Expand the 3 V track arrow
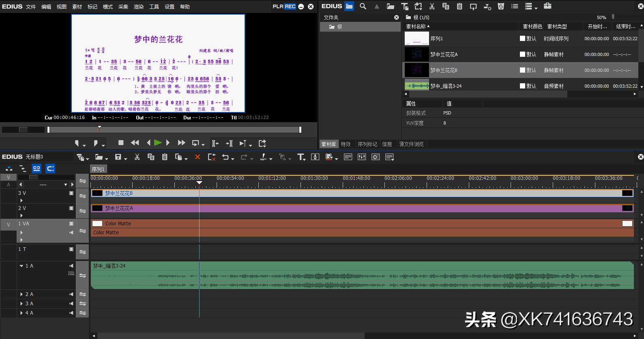The height and width of the screenshot is (339, 644). click(21, 201)
